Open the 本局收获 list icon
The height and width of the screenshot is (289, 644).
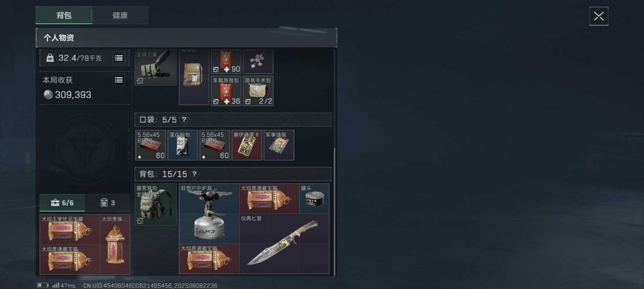point(119,80)
